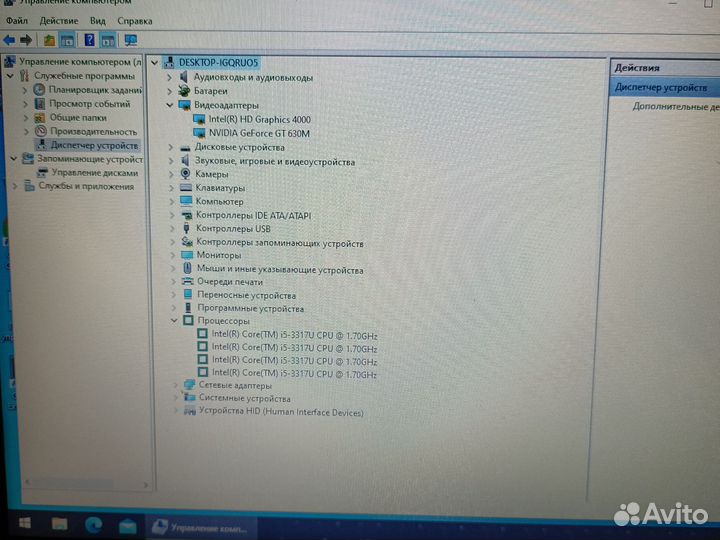The width and height of the screenshot is (720, 540).
Task: Expand the Службы и приложения arrow
Action: 15,186
